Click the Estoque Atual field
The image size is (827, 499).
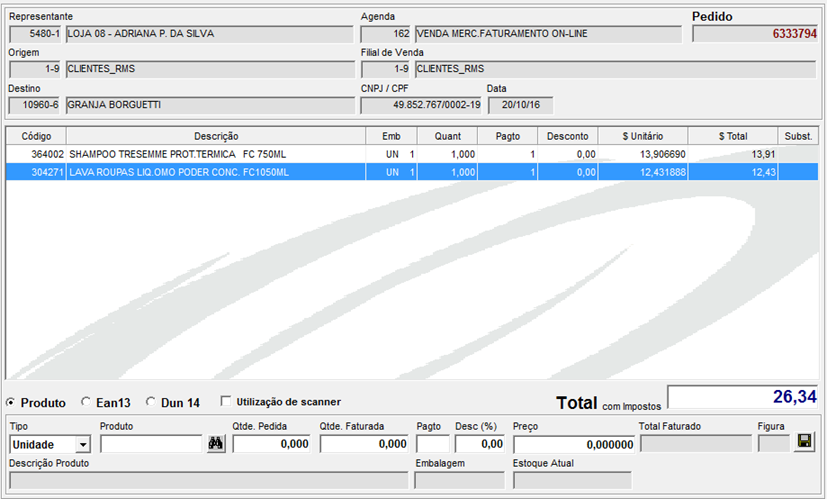572,481
